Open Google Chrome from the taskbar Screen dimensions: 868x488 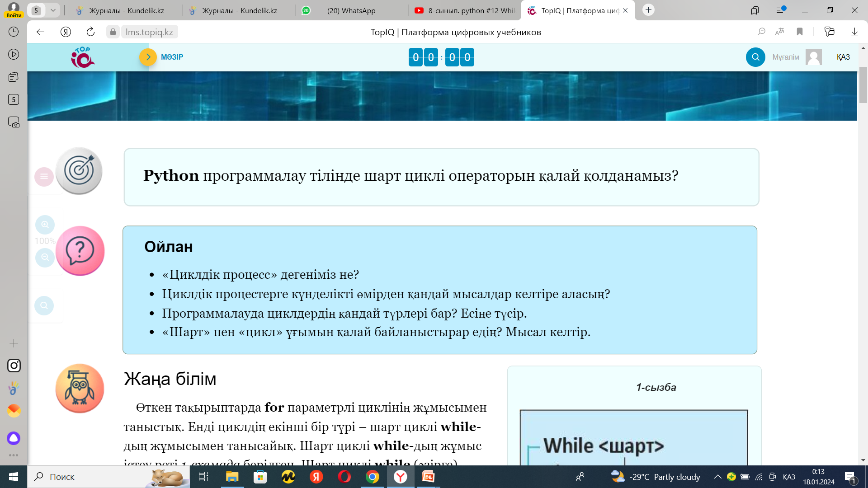point(372,477)
